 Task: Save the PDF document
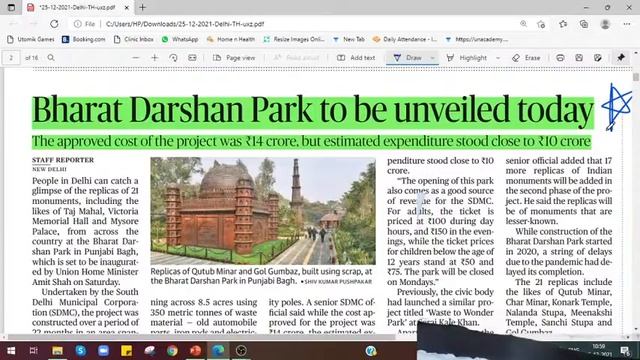579,58
